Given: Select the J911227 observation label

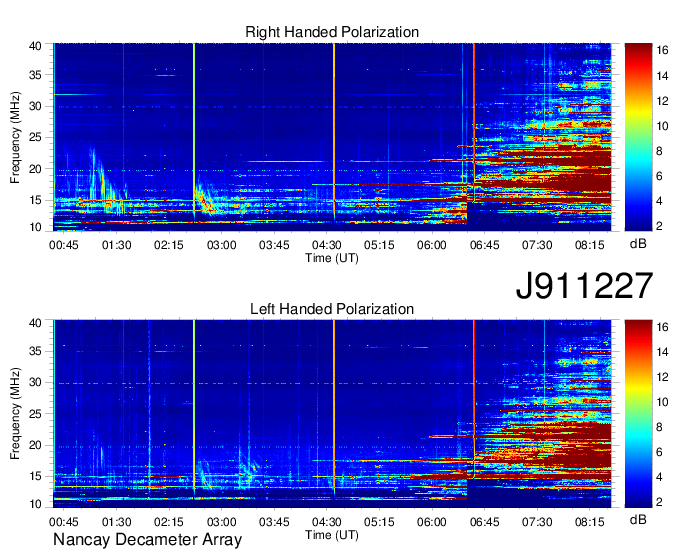Looking at the screenshot, I should coord(584,286).
